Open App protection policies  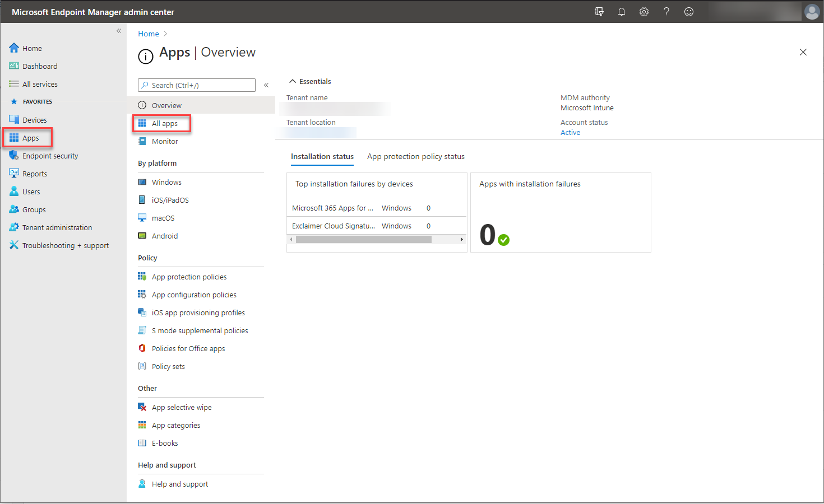pyautogui.click(x=189, y=277)
